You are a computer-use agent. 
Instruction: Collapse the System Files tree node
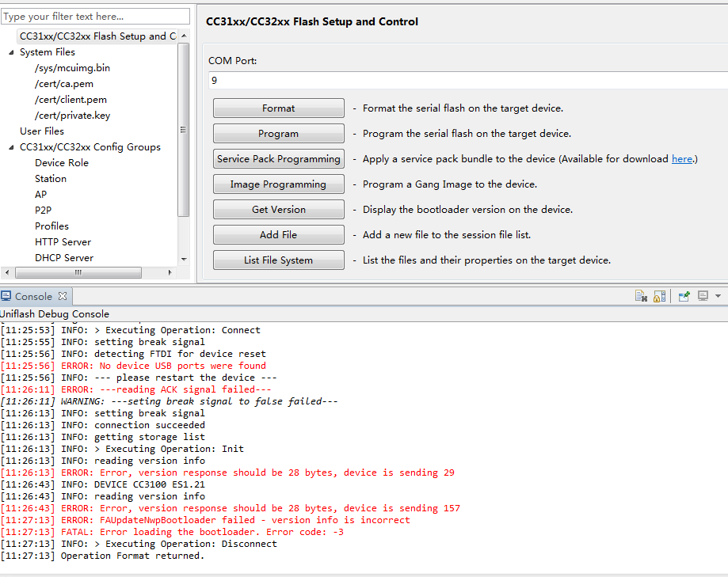tap(11, 52)
